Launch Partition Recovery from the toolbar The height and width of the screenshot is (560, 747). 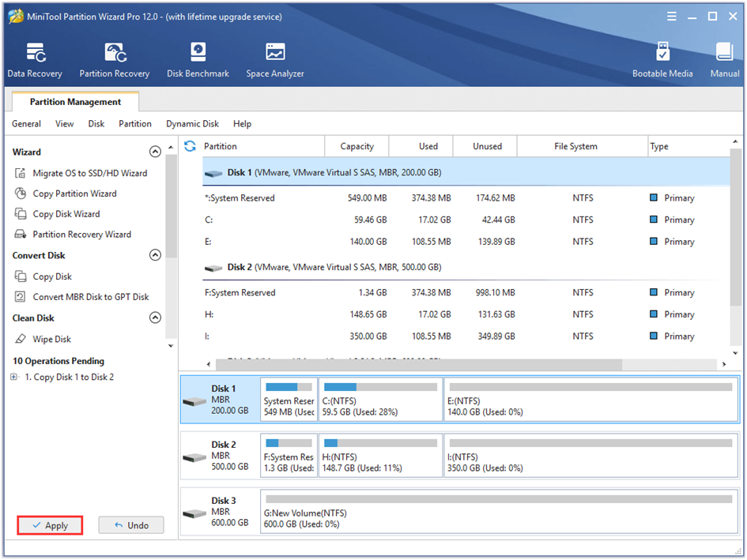pos(115,59)
